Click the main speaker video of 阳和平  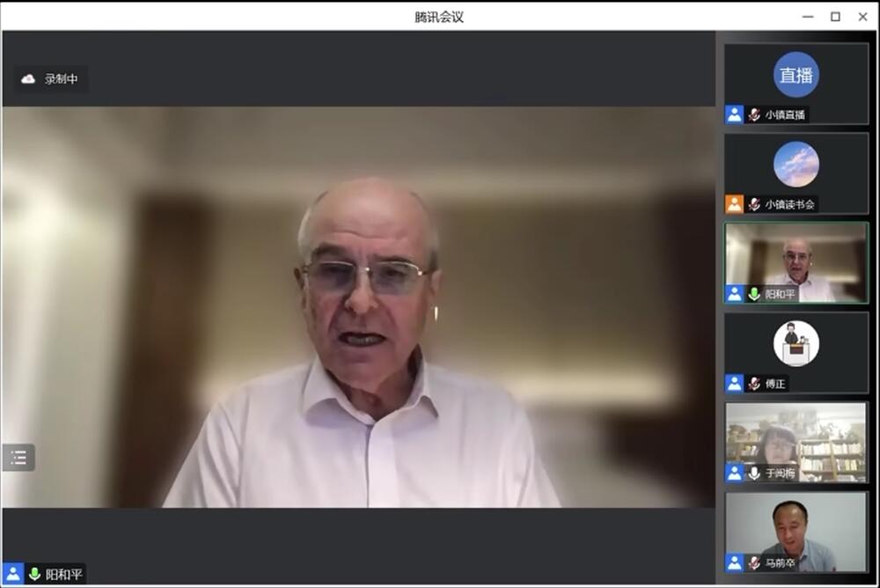coord(359,307)
